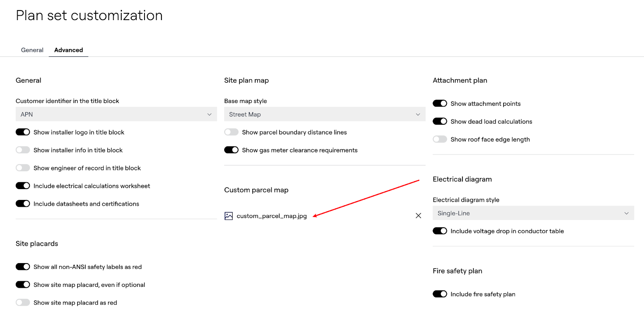The height and width of the screenshot is (313, 644).
Task: Disable Show installer logo in title block
Action: click(23, 132)
